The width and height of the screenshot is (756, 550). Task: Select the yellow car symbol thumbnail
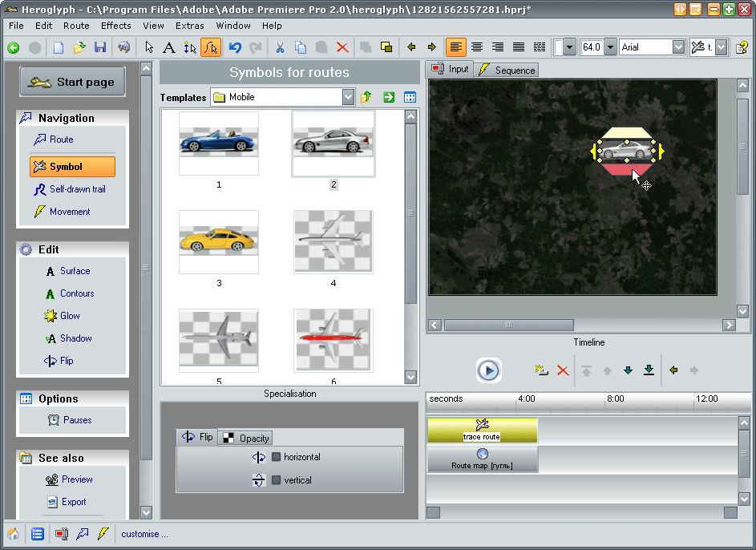click(x=219, y=242)
